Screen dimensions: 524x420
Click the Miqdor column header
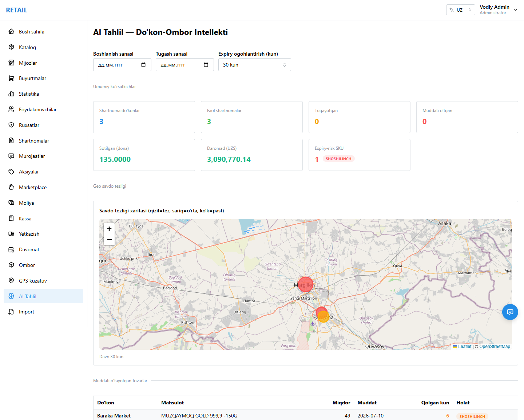(x=341, y=403)
